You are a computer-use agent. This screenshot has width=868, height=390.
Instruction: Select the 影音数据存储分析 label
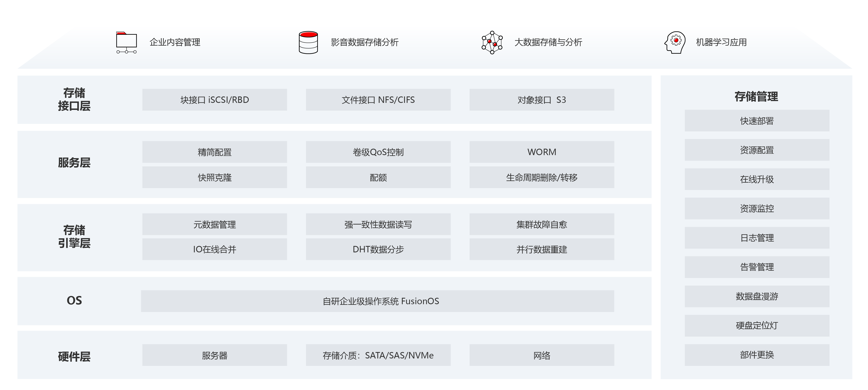tap(365, 42)
